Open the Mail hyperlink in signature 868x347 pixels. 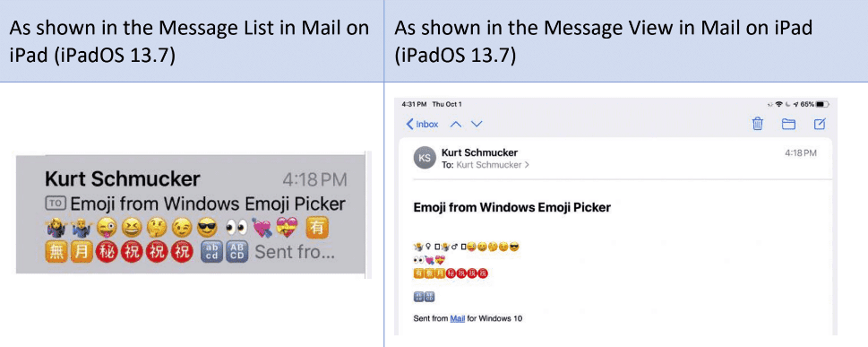457,318
